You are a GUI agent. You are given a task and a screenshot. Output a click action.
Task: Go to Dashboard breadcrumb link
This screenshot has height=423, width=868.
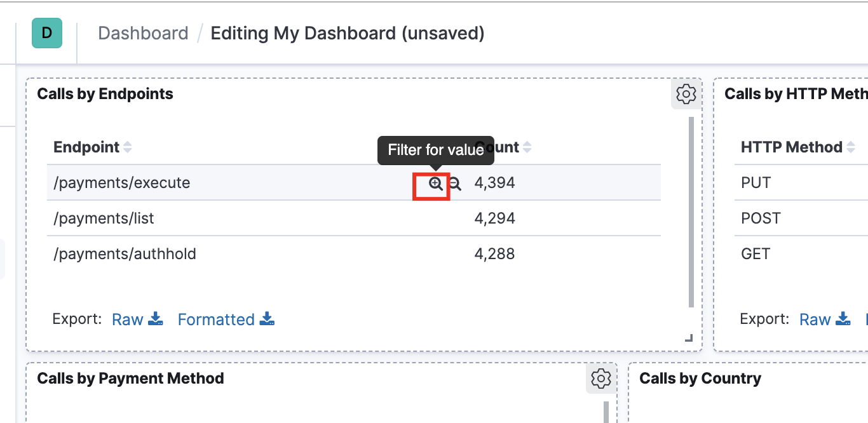coord(143,33)
